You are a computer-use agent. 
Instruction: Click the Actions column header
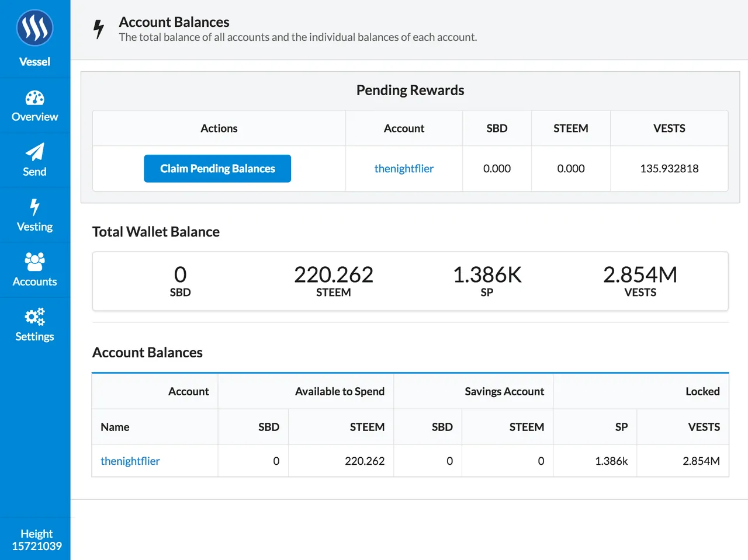[219, 128]
